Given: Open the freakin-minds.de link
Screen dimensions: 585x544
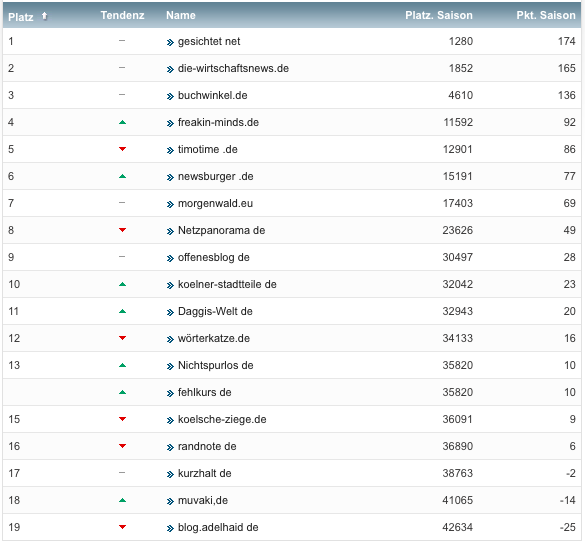Looking at the screenshot, I should (x=218, y=122).
